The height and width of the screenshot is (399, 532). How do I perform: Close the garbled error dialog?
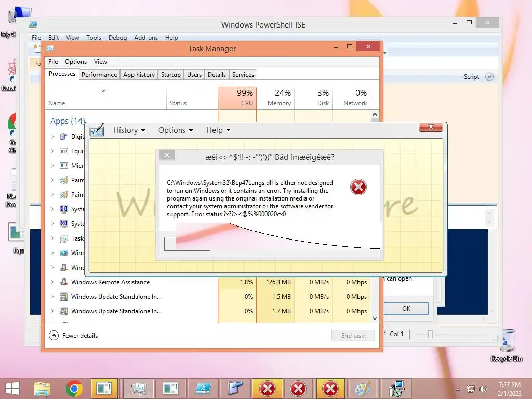click(x=167, y=155)
